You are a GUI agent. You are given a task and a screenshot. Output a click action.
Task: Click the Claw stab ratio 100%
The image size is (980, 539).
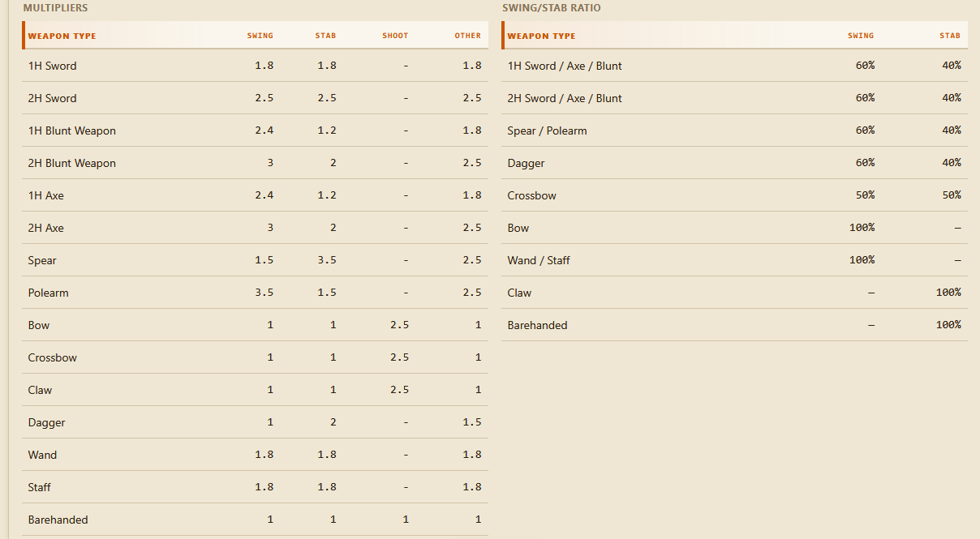point(948,293)
